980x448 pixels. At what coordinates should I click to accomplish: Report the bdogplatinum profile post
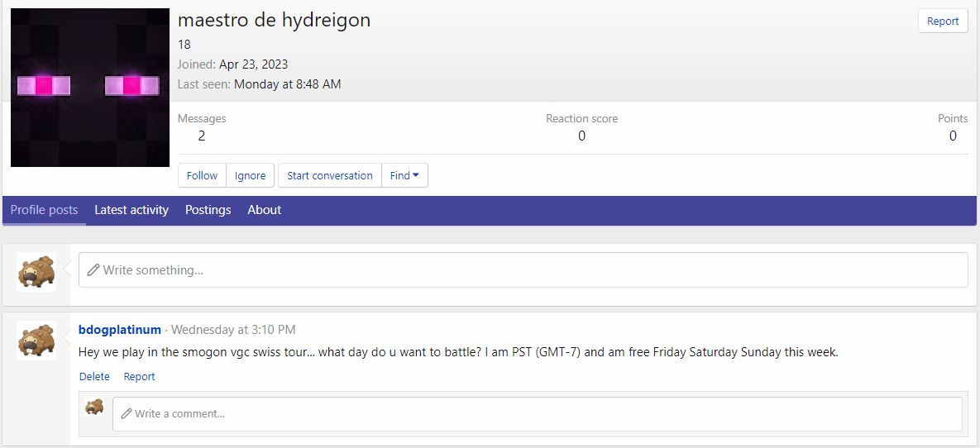139,376
